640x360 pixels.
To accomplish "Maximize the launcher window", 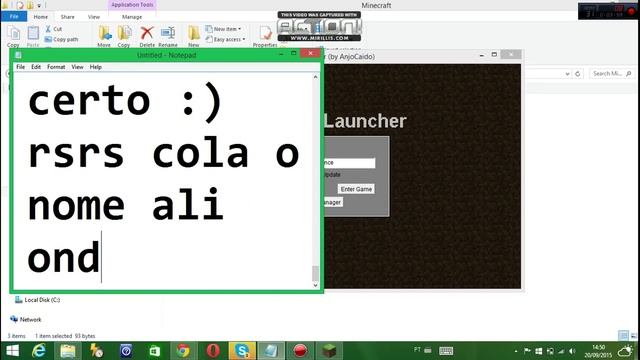I will (494, 55).
